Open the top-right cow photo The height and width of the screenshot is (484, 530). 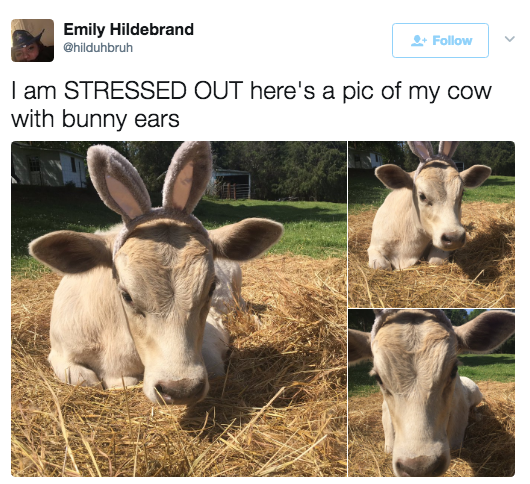tap(431, 224)
